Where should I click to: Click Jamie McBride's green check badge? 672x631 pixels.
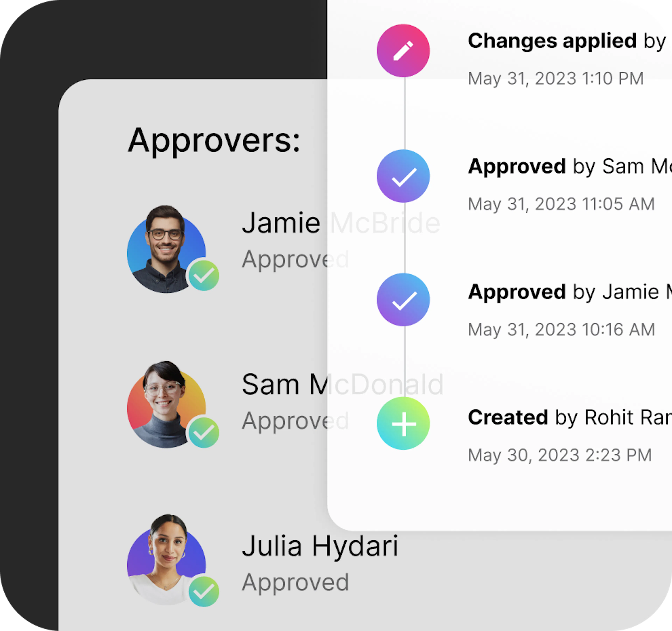click(x=204, y=276)
